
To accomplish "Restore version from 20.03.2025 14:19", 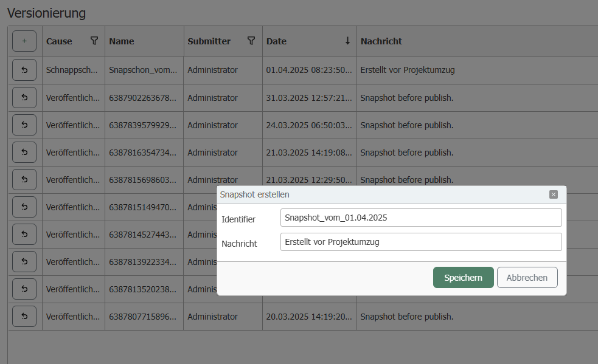I will 24,317.
